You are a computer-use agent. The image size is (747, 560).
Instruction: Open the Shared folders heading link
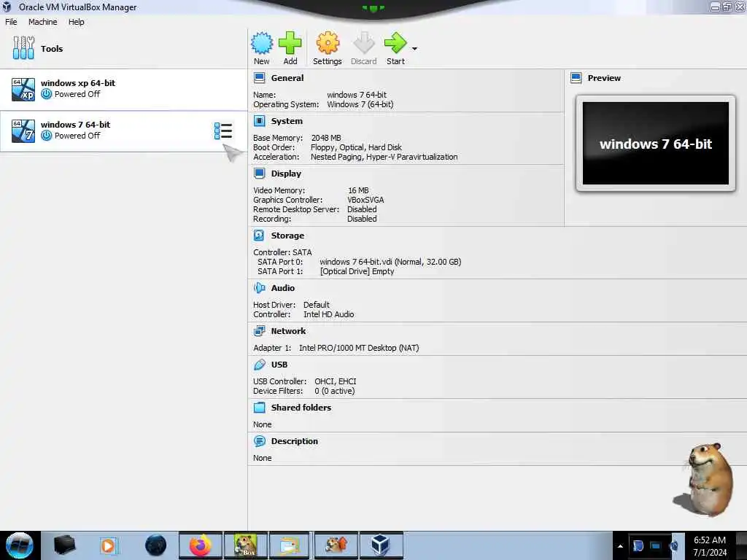(301, 407)
